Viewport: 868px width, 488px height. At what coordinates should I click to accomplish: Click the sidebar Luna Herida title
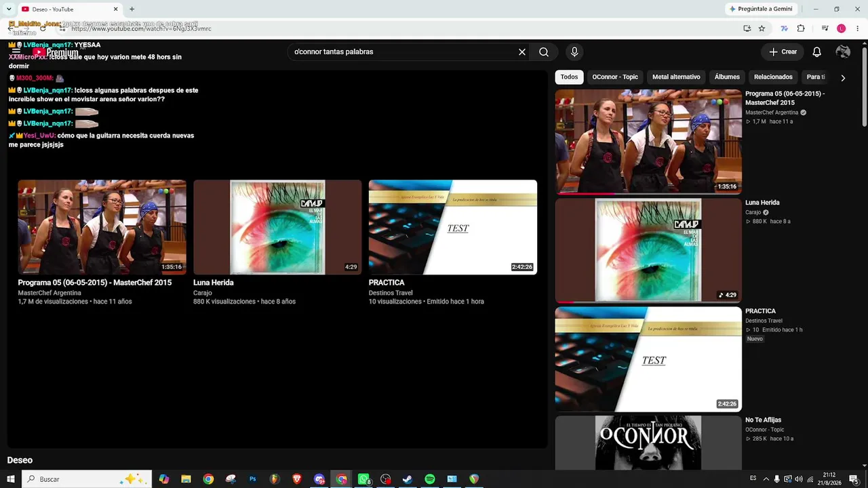tap(762, 203)
